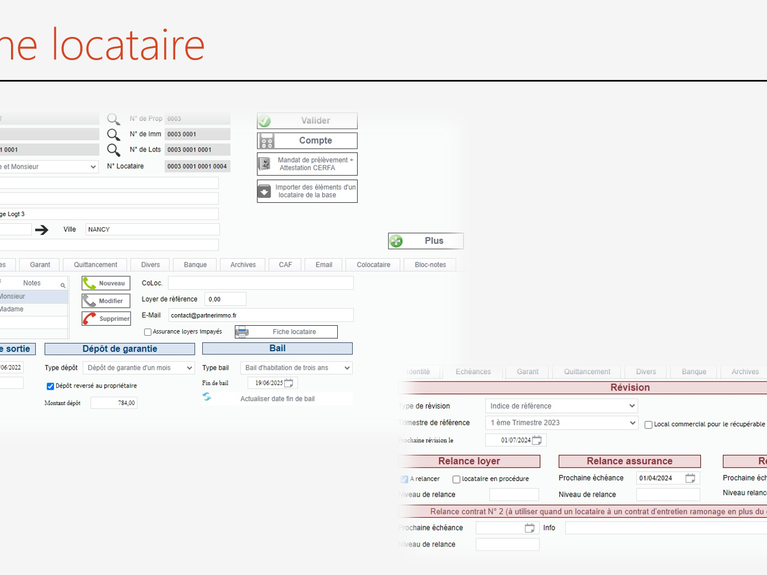Image resolution: width=767 pixels, height=575 pixels.
Task: Open the Type de révision dropdown
Action: (x=562, y=406)
